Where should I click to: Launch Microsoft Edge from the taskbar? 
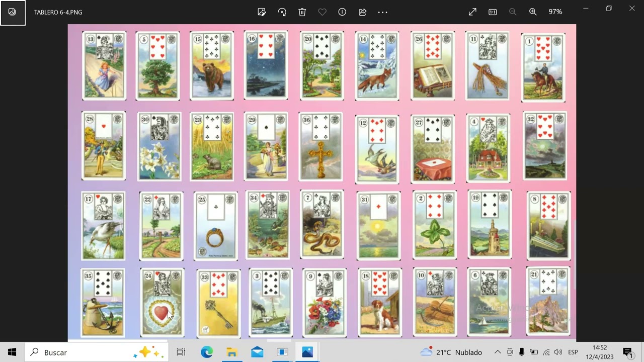click(x=207, y=352)
